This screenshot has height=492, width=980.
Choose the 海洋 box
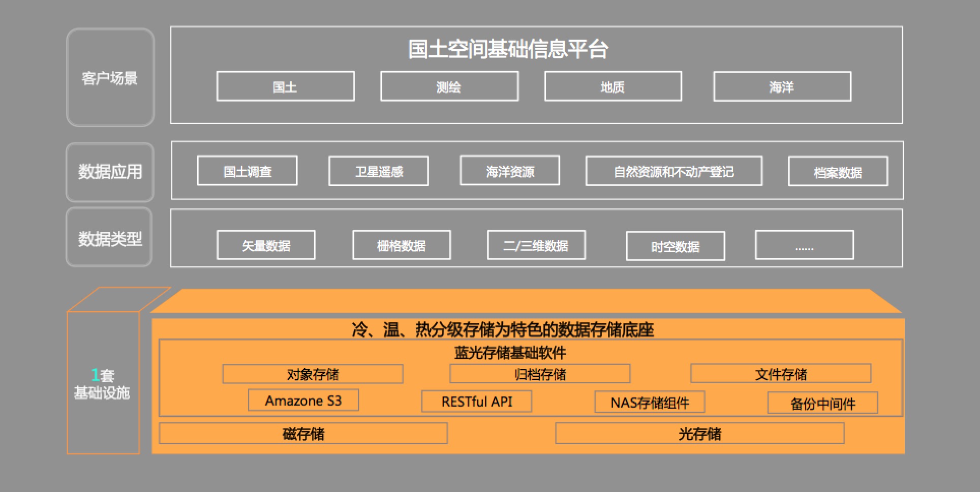click(782, 87)
